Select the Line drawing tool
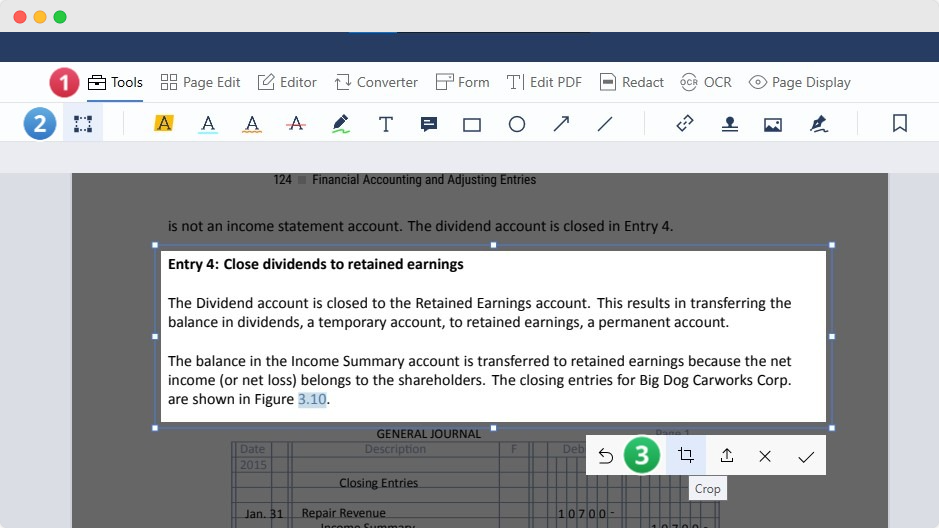 click(x=605, y=124)
